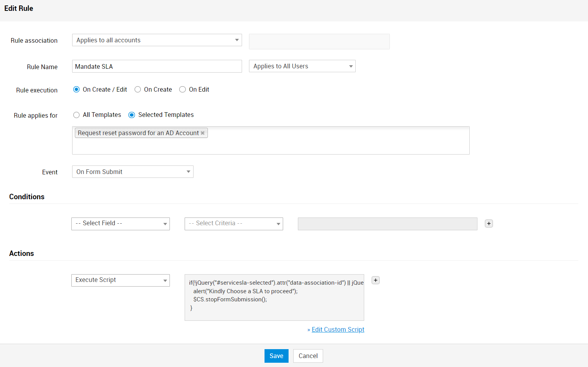Click the plus icon beside the script box
The image size is (588, 367).
[x=375, y=280]
